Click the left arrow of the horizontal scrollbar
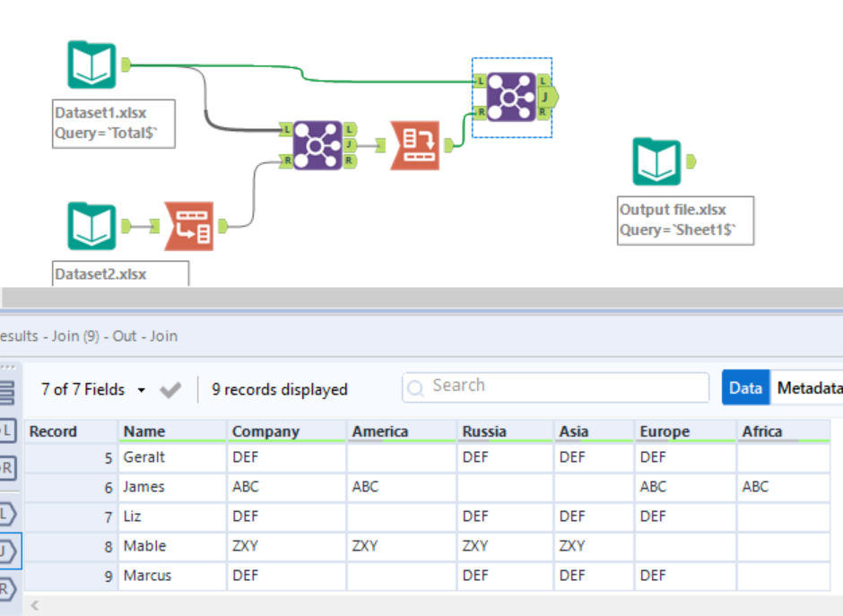Viewport: 843px width, 616px height. point(35,605)
